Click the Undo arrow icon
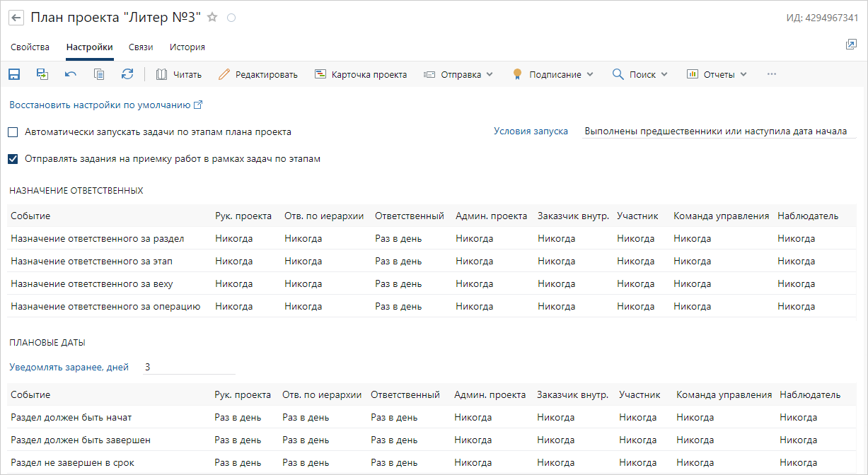 pos(71,74)
